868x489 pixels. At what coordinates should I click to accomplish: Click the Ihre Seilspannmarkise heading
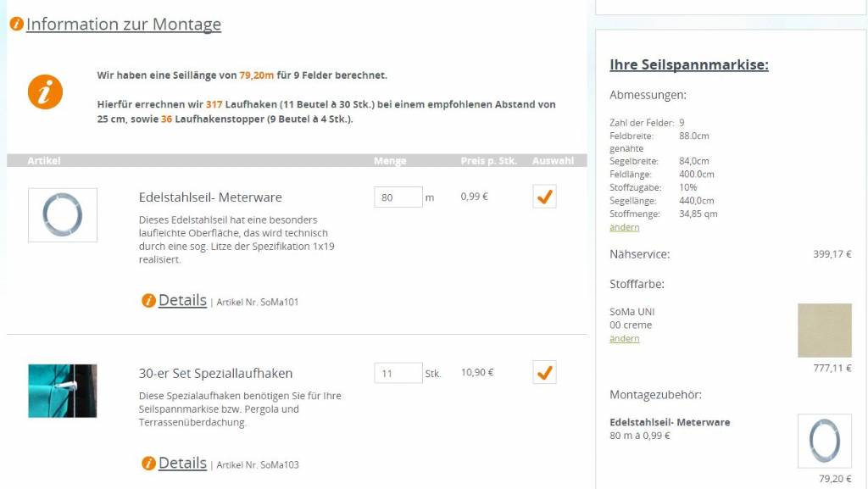point(688,64)
